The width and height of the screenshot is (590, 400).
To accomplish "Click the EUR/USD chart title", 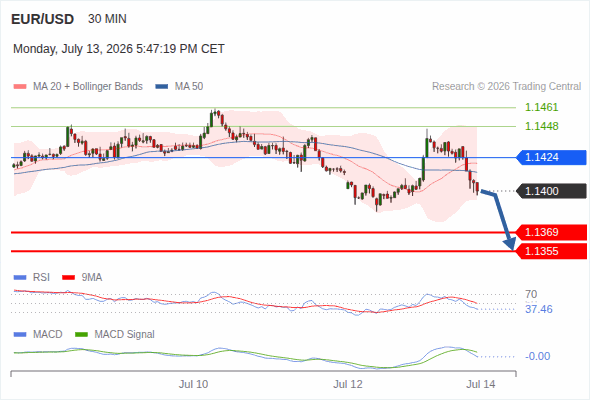I will (x=43, y=19).
